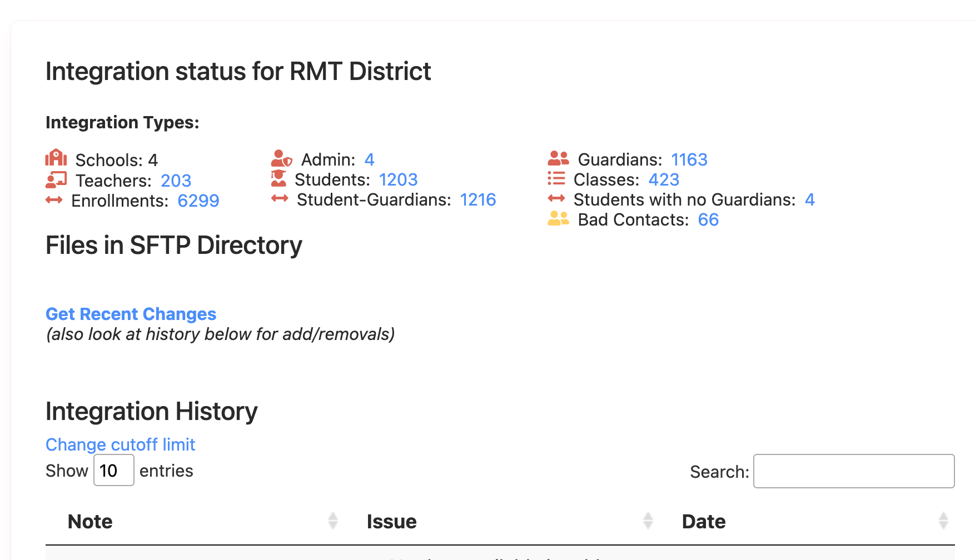Select the Teachers chalkboard icon
The height and width of the screenshot is (560, 975).
click(x=56, y=179)
